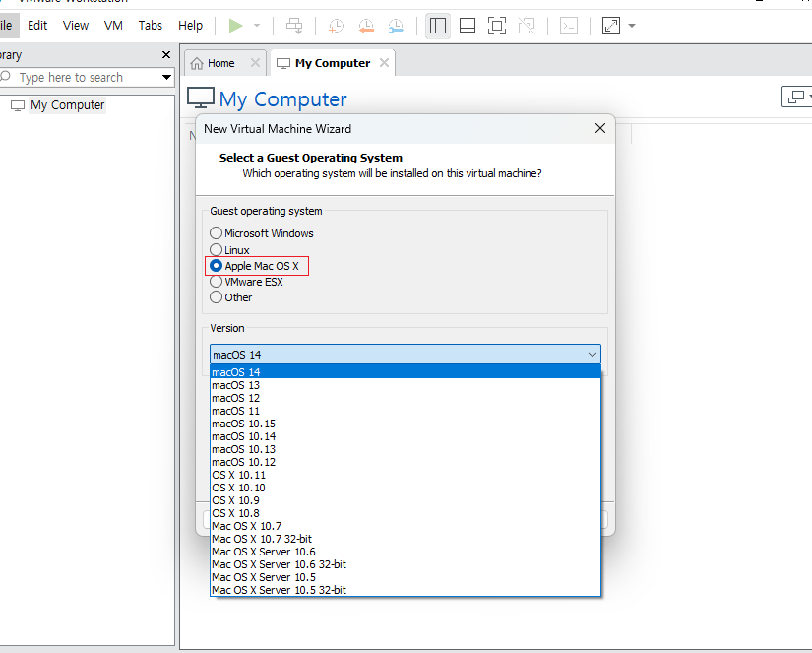Open the power options dropdown arrow
Screen dimensions: 812x653
click(257, 26)
